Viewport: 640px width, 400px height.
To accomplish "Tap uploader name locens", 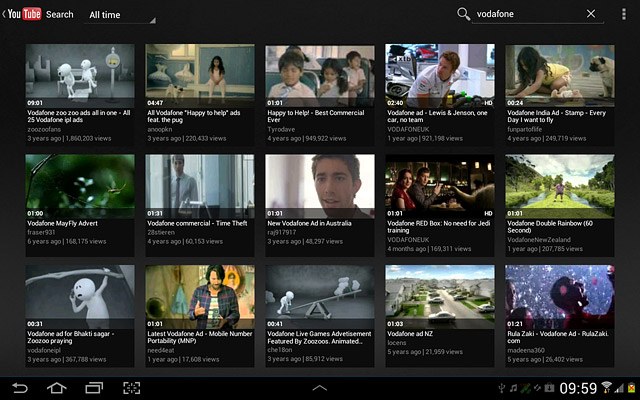I will (x=397, y=342).
